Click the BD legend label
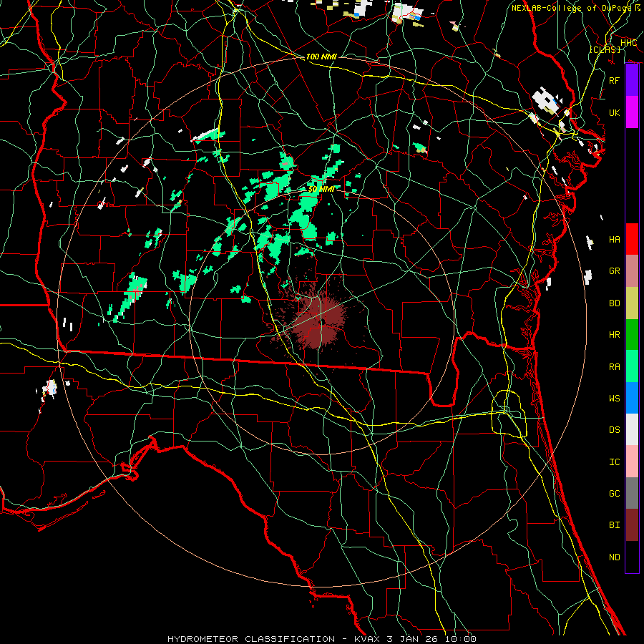Screen dimensions: 644x644 (614, 303)
